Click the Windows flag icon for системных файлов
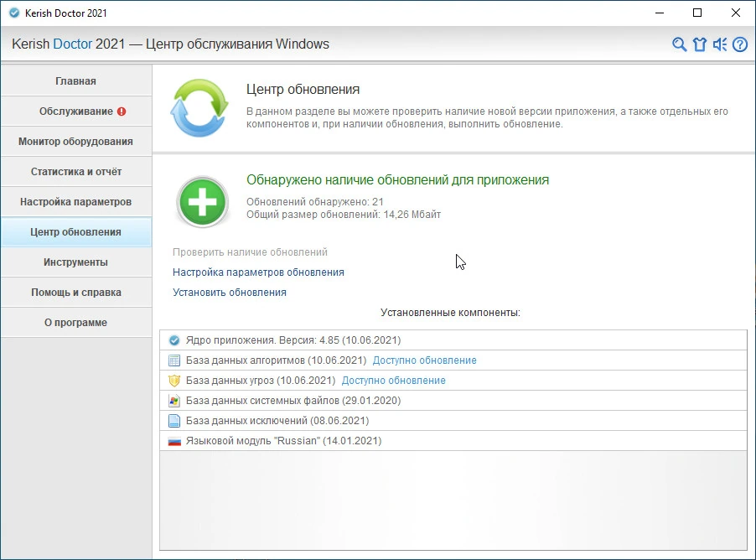The height and width of the screenshot is (560, 756). pos(174,401)
